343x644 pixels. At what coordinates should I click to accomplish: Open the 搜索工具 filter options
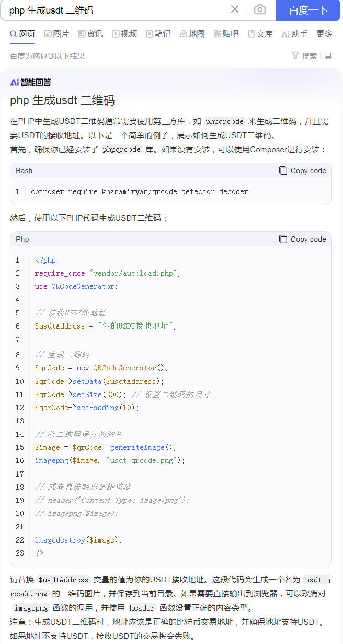312,56
